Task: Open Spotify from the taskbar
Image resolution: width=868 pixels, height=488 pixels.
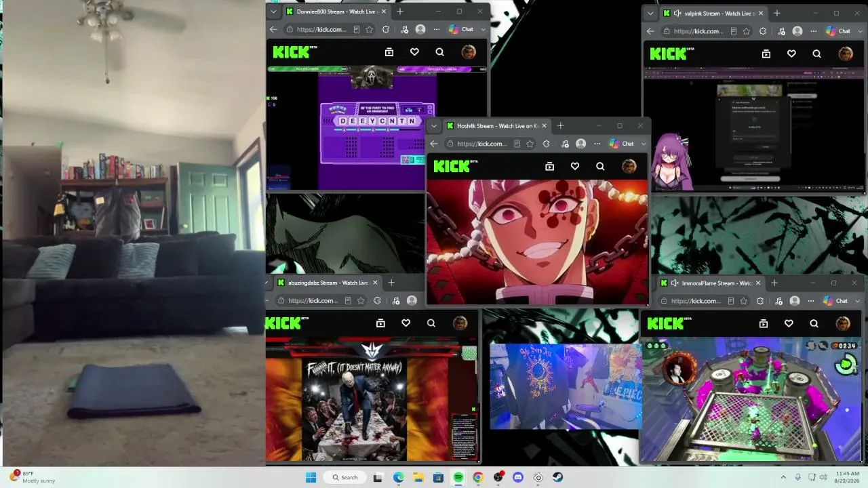Action: [458, 477]
